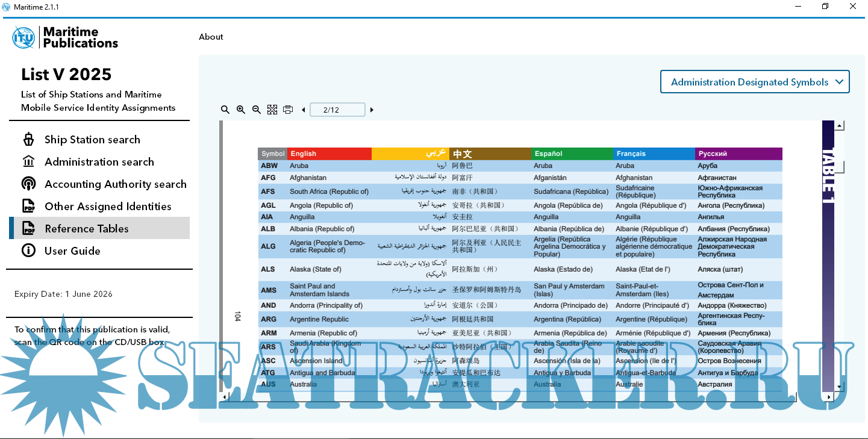Click the horizontal scrollbar left arrow
The width and height of the screenshot is (868, 439).
[x=224, y=397]
